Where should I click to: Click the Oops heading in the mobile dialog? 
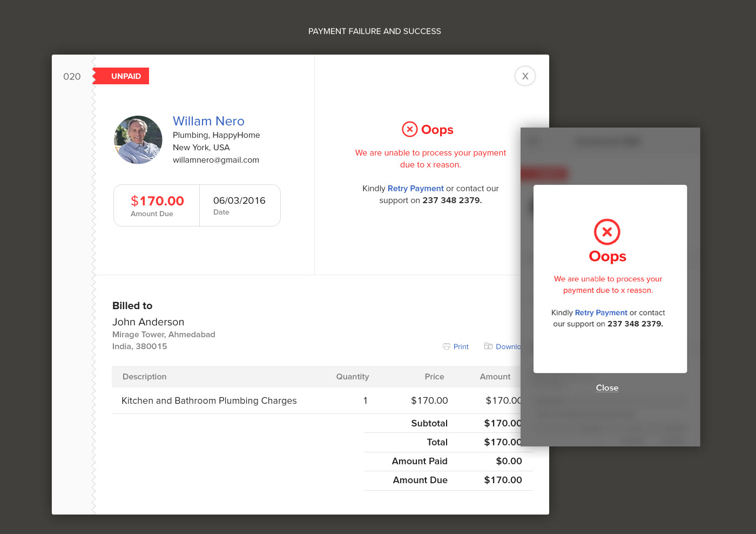(x=607, y=257)
